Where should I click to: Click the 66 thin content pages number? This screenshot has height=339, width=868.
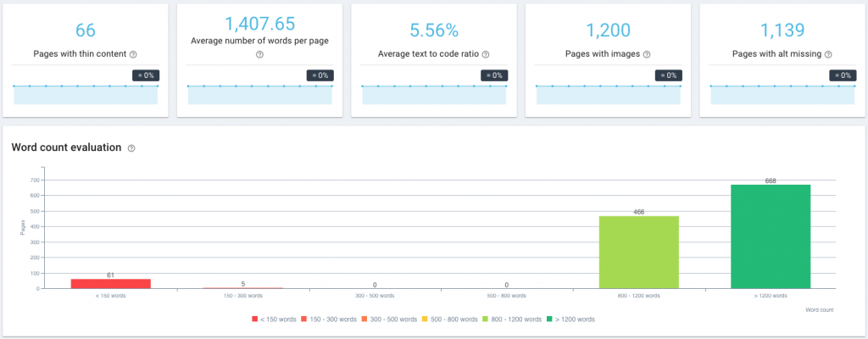pyautogui.click(x=86, y=31)
